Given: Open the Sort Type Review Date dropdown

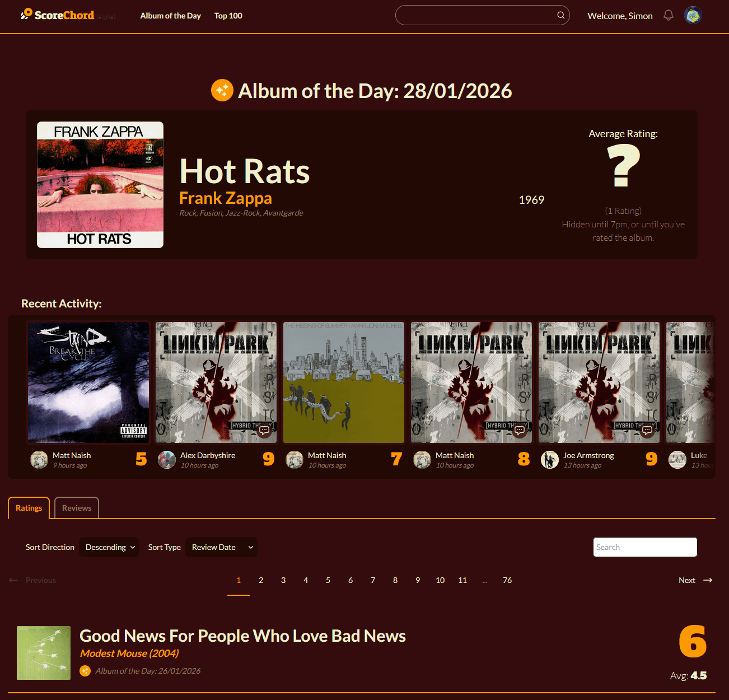Looking at the screenshot, I should pos(221,547).
